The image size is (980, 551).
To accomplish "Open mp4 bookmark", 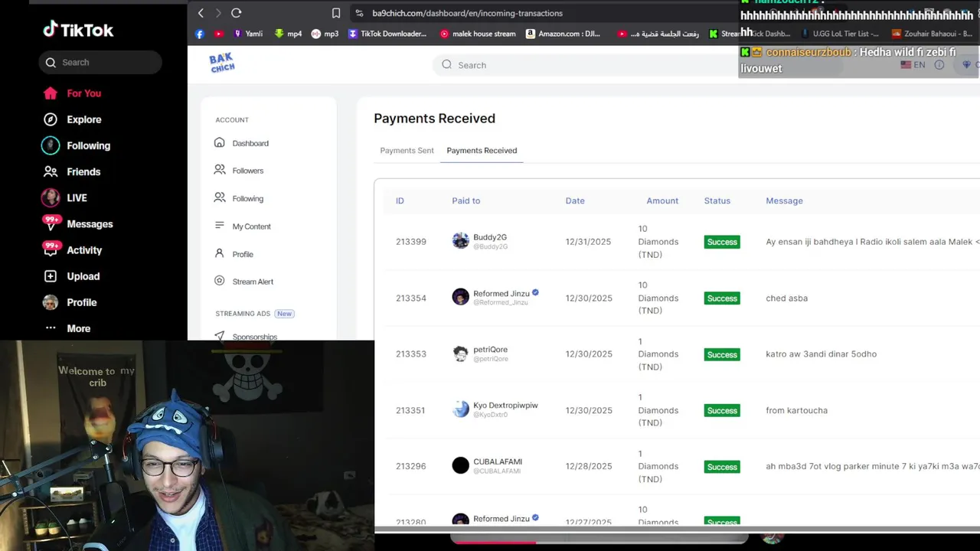I will tap(288, 34).
